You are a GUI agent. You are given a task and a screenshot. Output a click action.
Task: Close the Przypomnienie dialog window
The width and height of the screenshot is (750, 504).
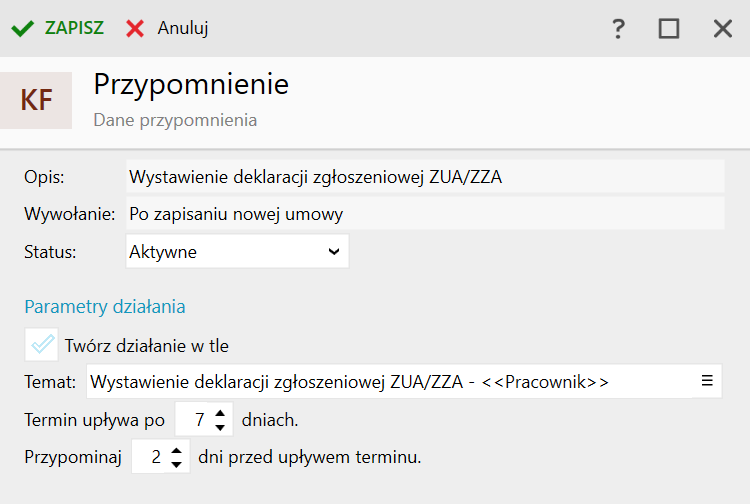click(x=723, y=29)
